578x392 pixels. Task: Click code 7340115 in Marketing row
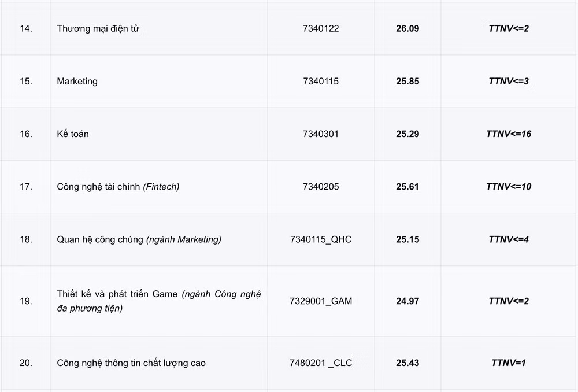tap(321, 81)
